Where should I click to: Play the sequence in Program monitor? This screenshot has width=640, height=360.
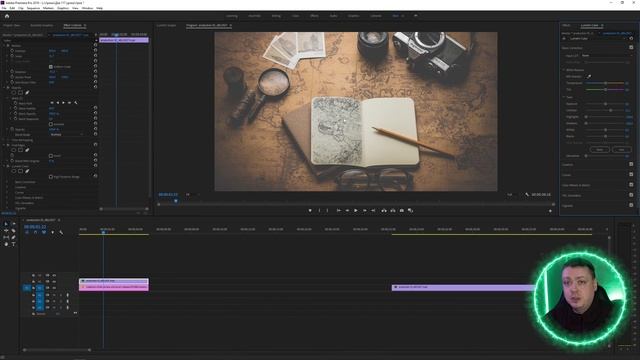(356, 211)
